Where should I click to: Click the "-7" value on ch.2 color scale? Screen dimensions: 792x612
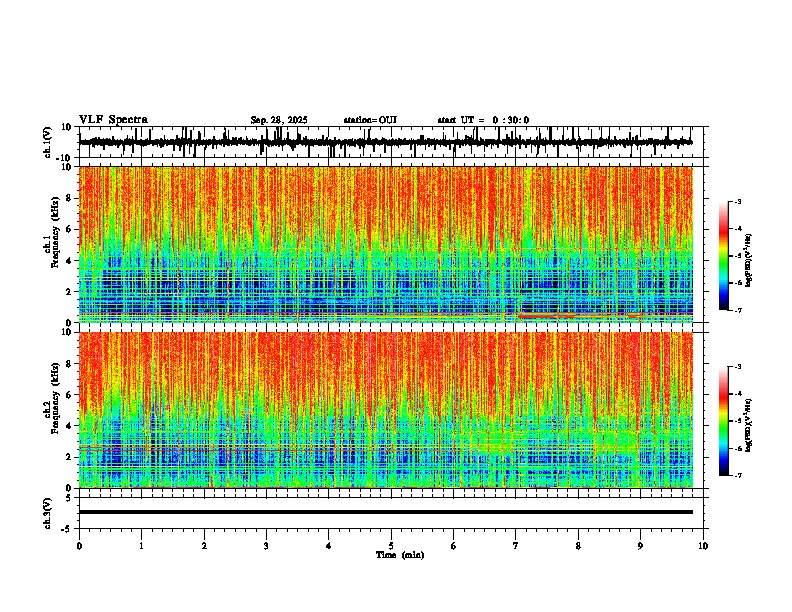click(x=738, y=476)
